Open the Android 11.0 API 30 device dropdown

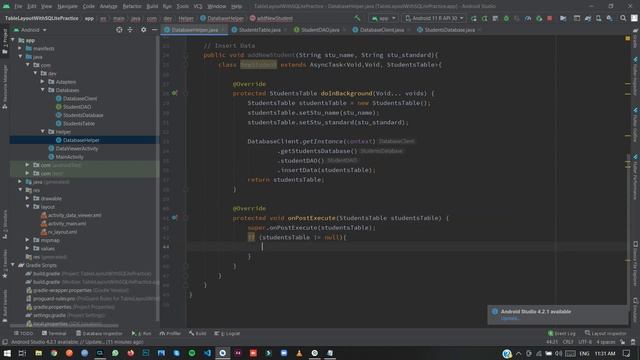(434, 18)
